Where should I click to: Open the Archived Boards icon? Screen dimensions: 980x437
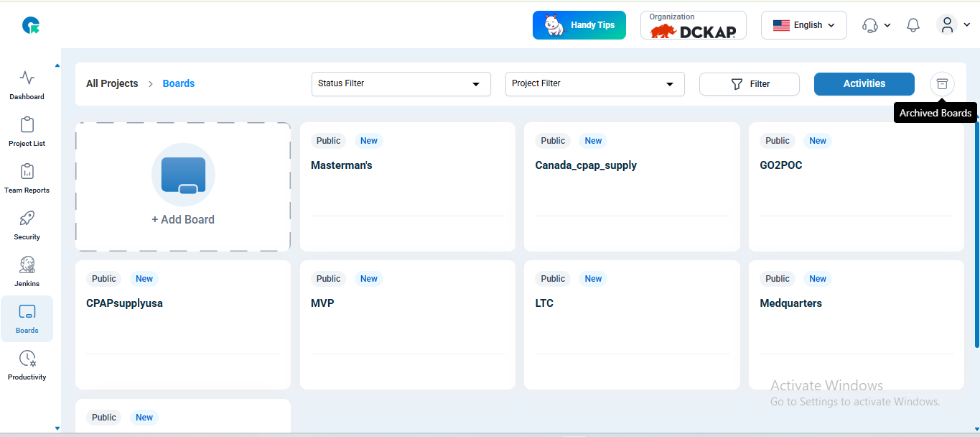click(942, 84)
